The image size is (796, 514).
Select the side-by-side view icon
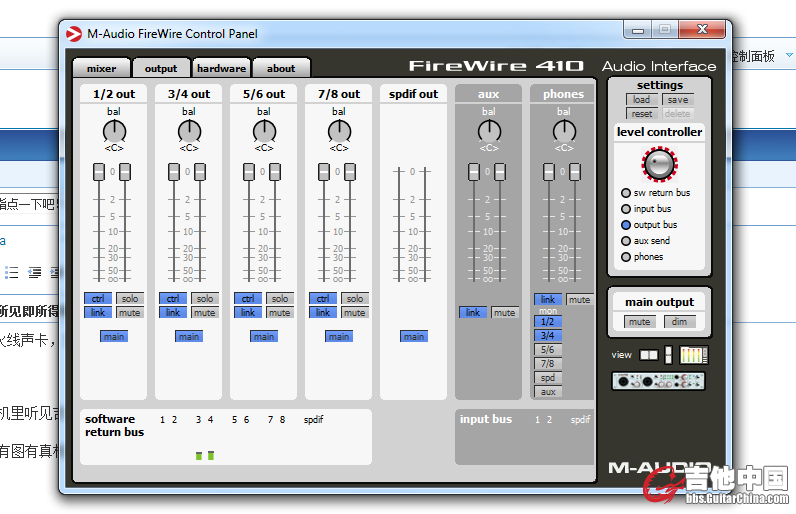(x=649, y=355)
